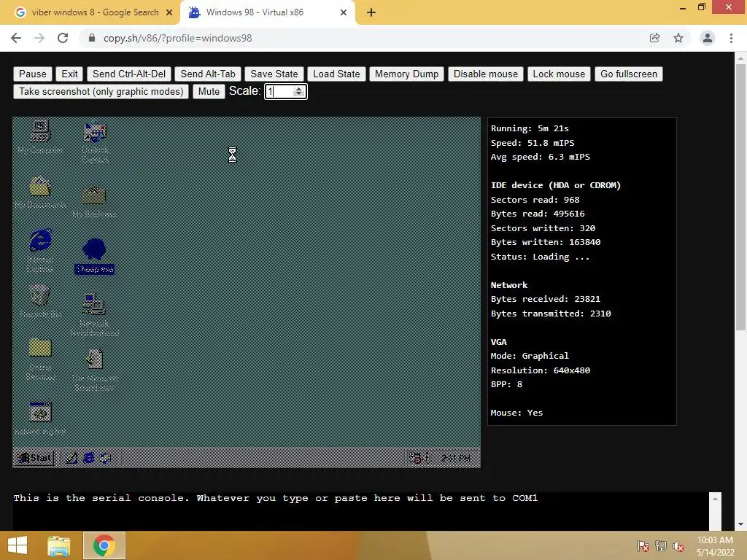Image resolution: width=747 pixels, height=560 pixels.
Task: Close the viber windows 8 Google Search tab
Action: coord(169,13)
